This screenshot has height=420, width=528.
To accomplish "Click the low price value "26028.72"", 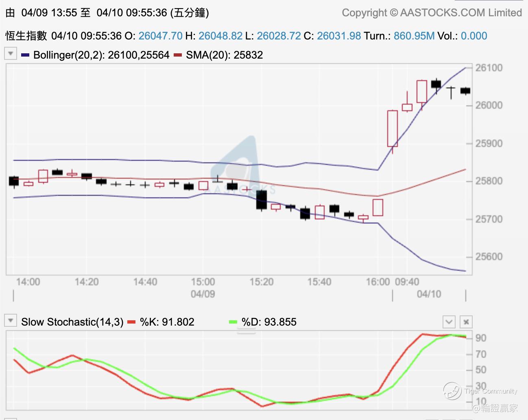I will point(279,36).
